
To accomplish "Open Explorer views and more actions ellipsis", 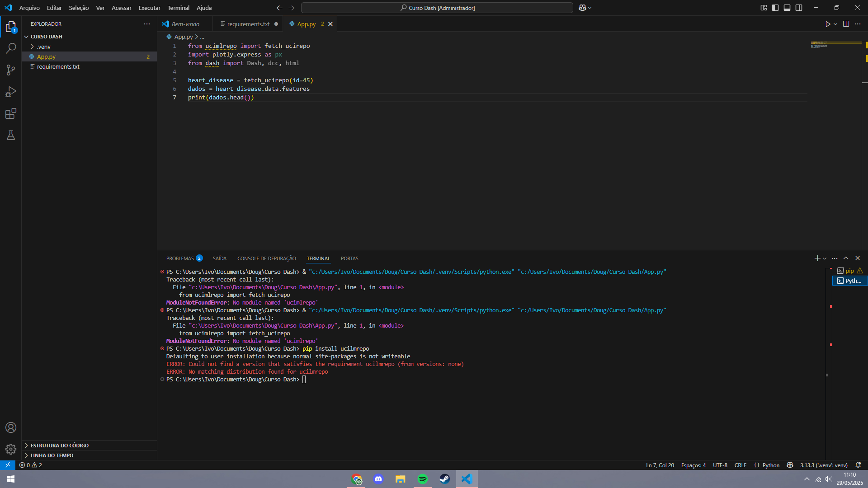I will [147, 24].
